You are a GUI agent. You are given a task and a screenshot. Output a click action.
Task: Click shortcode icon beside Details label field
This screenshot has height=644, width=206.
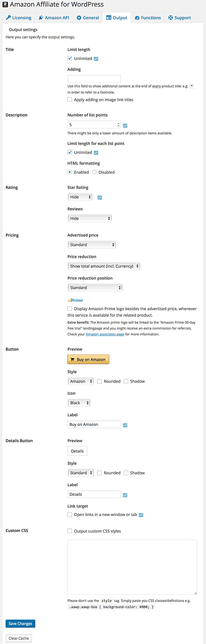(x=125, y=495)
